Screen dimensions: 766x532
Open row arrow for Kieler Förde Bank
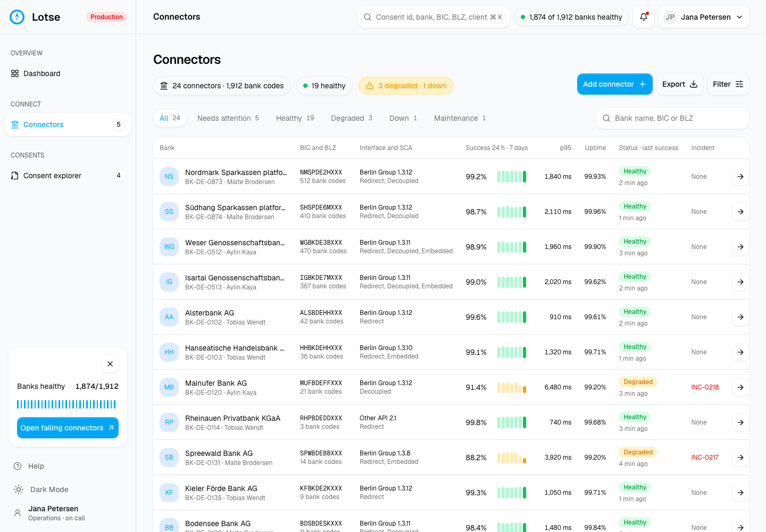point(740,493)
